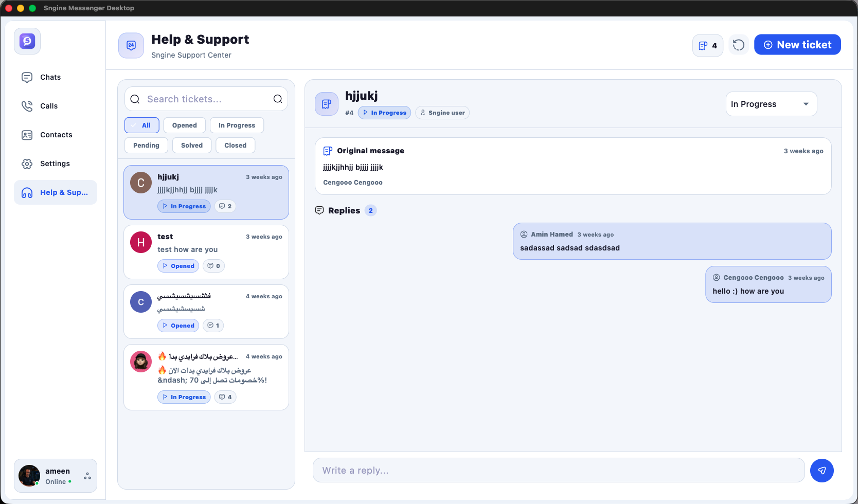Click reply count 2 on hjjukj card
Screen dimensions: 858x504
pyautogui.click(x=225, y=206)
